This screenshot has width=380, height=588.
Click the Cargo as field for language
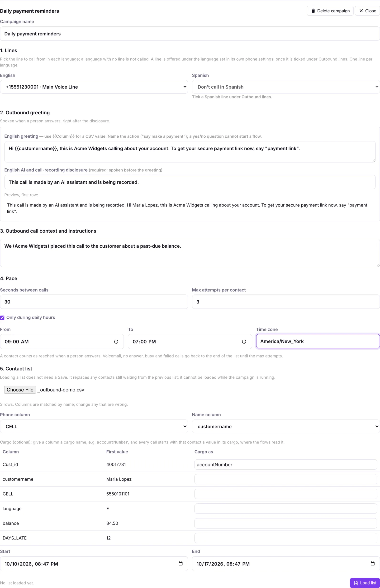coord(286,509)
